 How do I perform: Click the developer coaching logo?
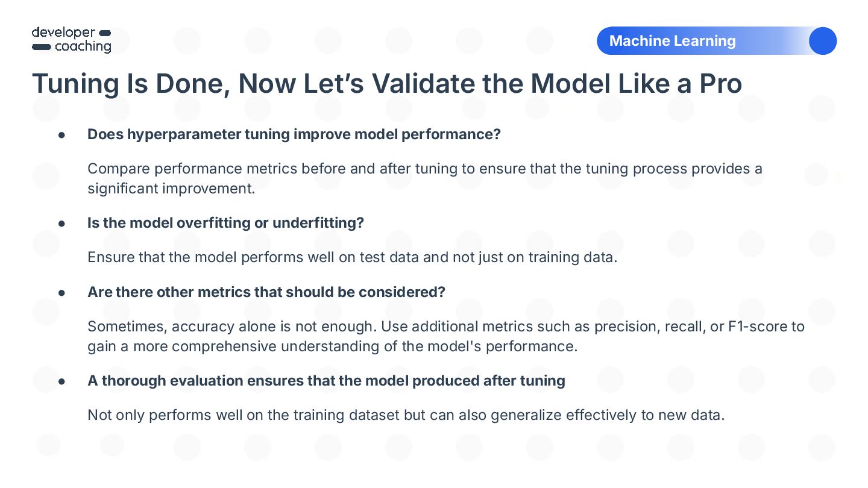click(72, 40)
